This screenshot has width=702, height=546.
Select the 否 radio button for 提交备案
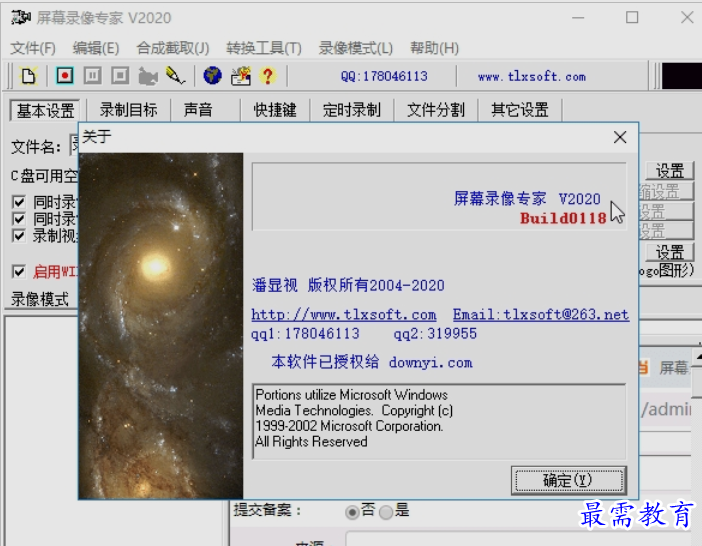[x=352, y=512]
